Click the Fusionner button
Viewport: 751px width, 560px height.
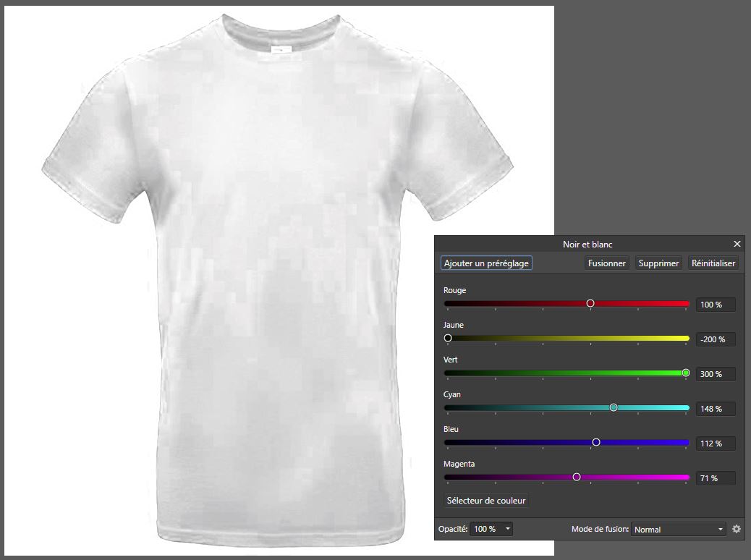(606, 263)
